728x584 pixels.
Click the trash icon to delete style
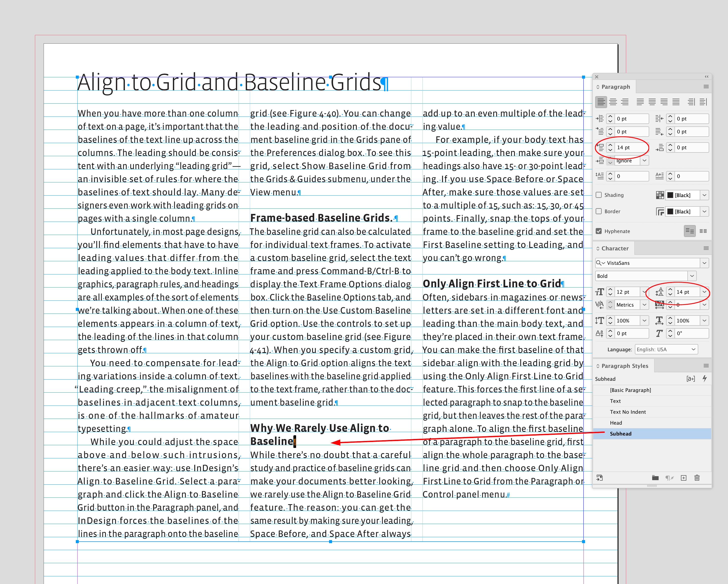click(x=697, y=478)
